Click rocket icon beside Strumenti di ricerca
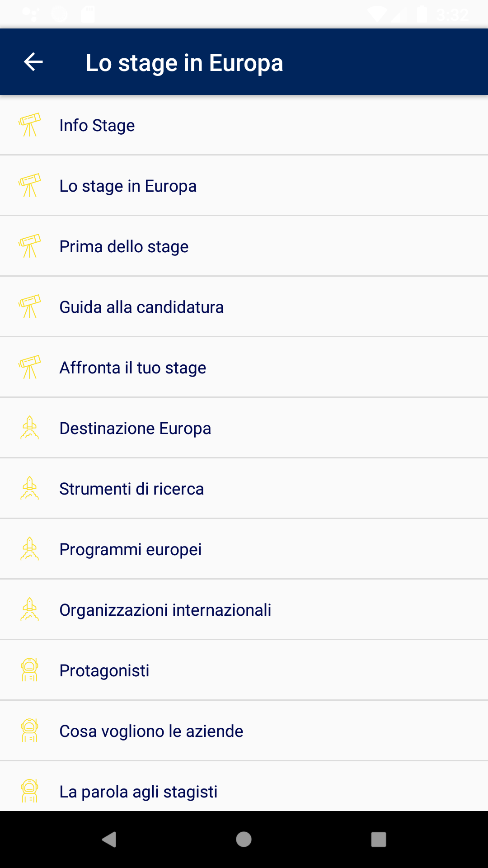This screenshot has height=868, width=488. click(30, 489)
